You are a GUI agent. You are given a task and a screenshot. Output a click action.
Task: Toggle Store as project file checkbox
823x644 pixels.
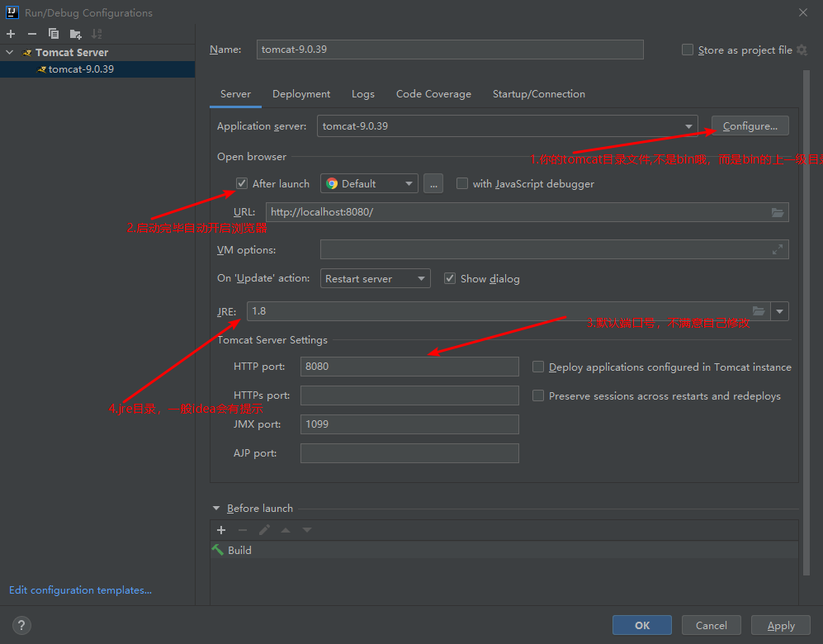click(x=688, y=50)
